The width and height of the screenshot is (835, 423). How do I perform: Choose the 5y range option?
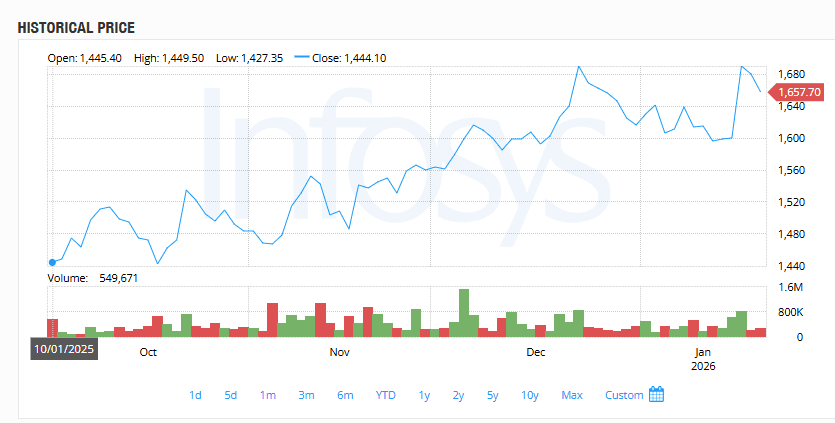pos(492,395)
